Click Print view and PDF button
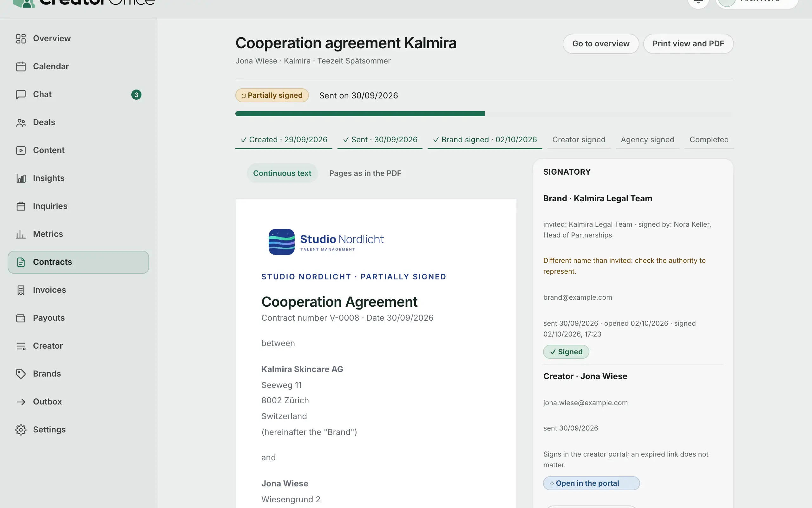The width and height of the screenshot is (812, 508). pos(688,44)
